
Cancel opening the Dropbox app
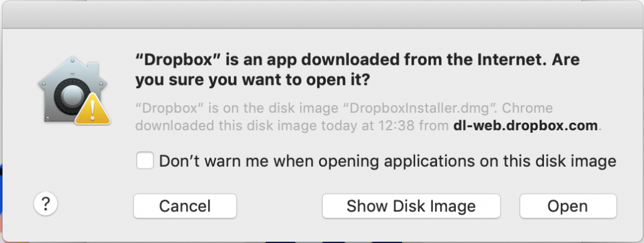point(185,206)
